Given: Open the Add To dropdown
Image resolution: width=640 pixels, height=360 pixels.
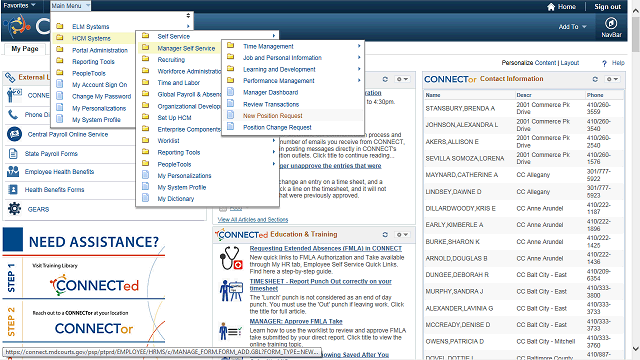Looking at the screenshot, I should [x=572, y=27].
